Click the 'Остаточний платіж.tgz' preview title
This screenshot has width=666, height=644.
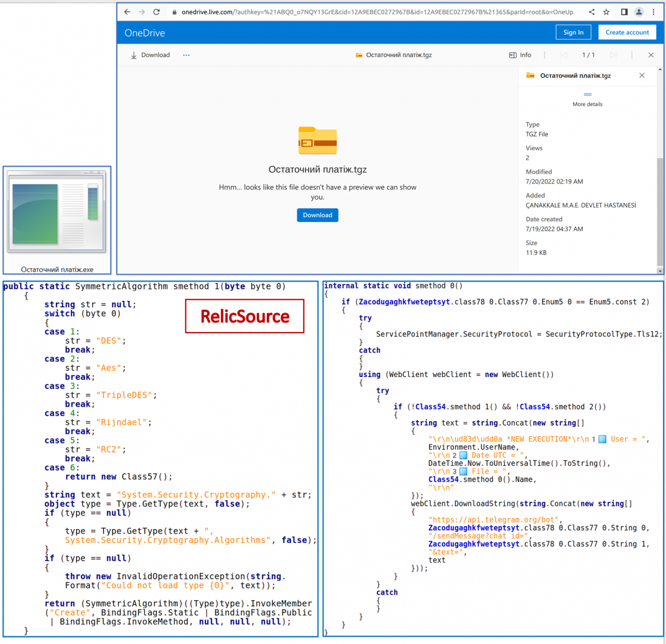317,169
